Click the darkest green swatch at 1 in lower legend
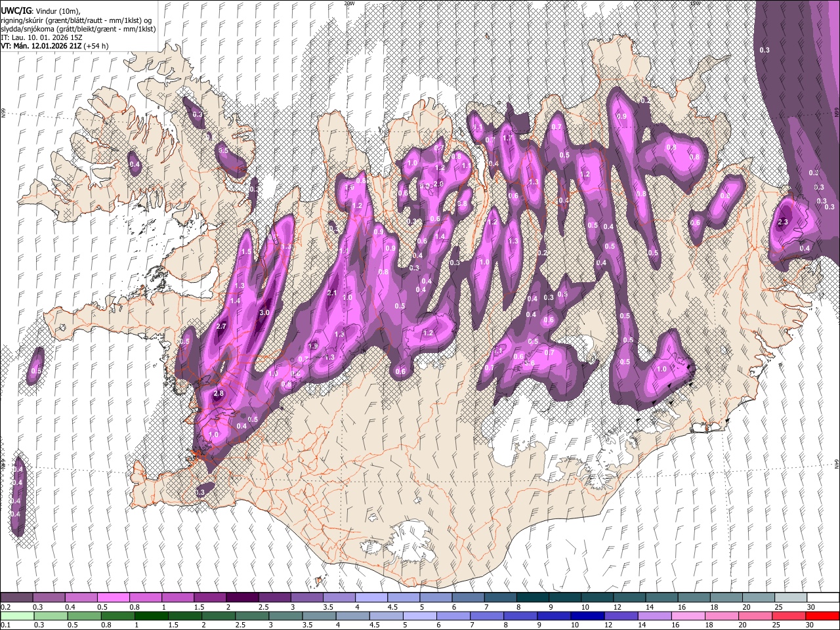This screenshot has width=840, height=630. click(152, 616)
